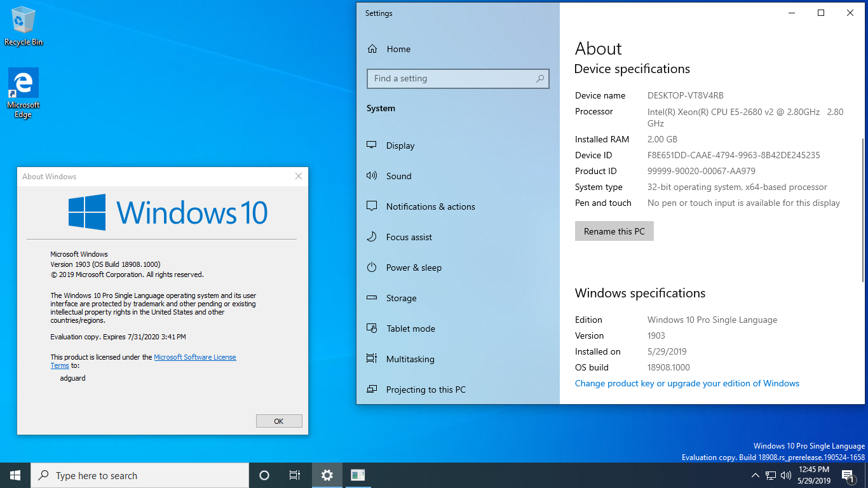
Task: Show hidden tray icons chevron
Action: pyautogui.click(x=755, y=475)
